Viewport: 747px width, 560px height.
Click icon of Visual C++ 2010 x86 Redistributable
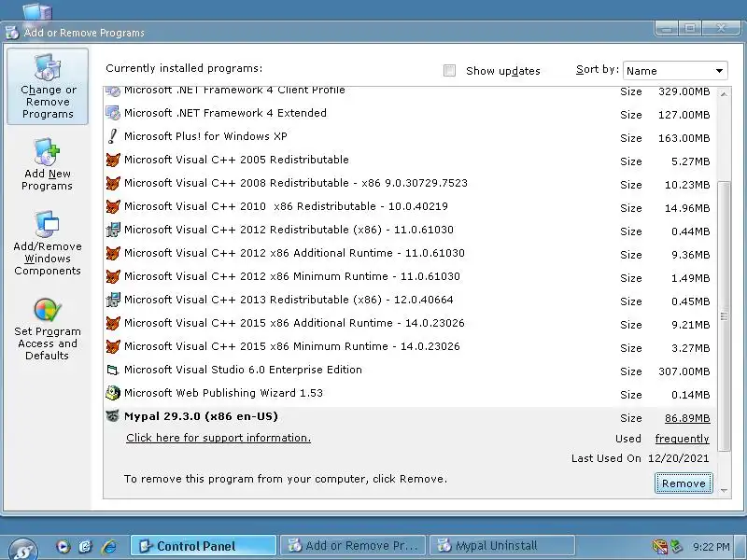(x=113, y=206)
